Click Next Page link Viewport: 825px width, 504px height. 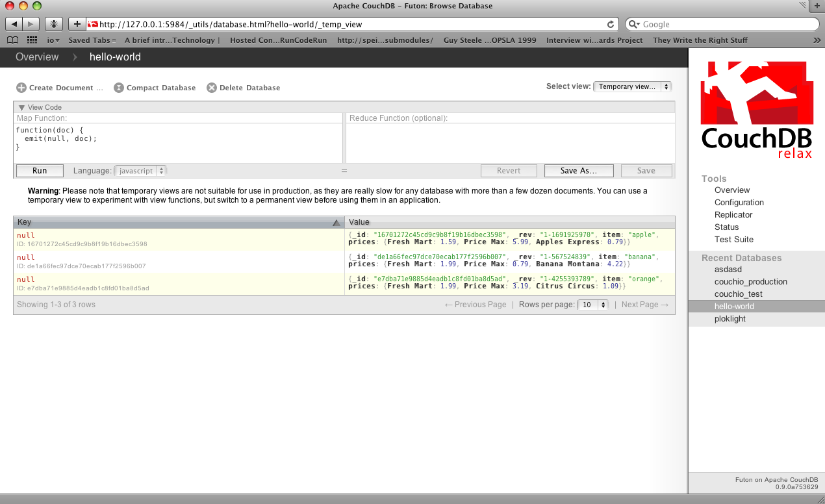click(645, 305)
